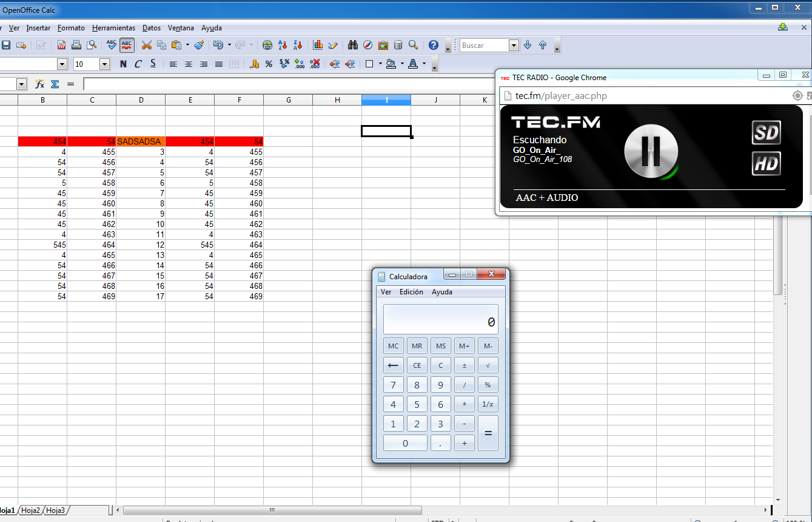This screenshot has height=522, width=812.
Task: Click the Data Sources cylinder icon
Action: click(398, 45)
